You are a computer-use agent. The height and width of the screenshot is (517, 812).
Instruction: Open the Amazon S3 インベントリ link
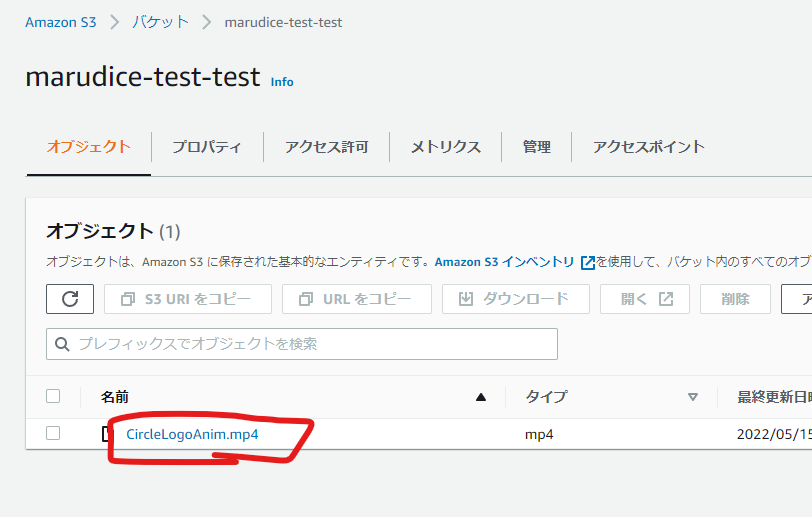pos(515,262)
